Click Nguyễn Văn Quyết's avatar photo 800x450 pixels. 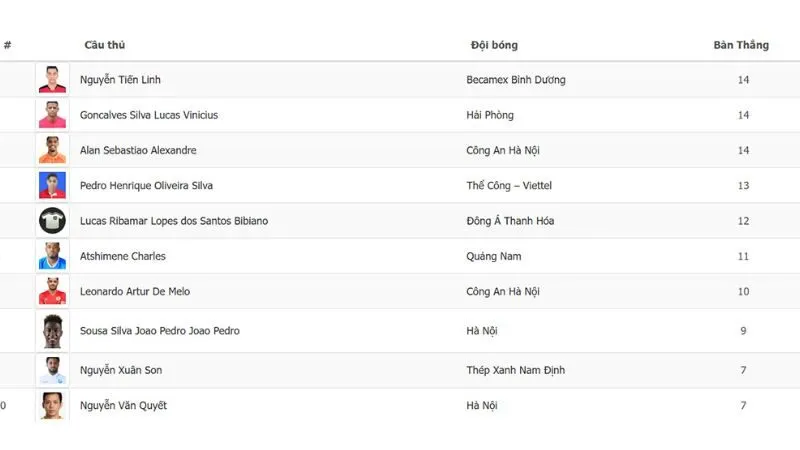click(x=52, y=405)
